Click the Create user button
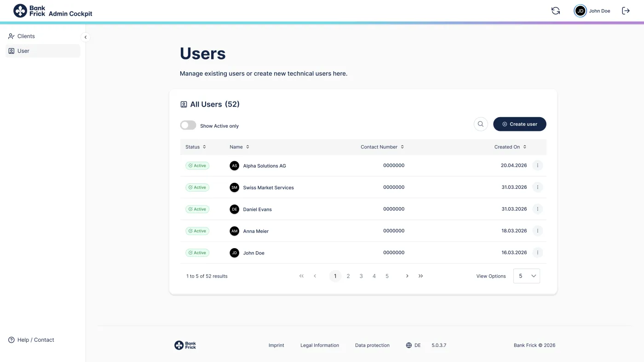This screenshot has height=362, width=644. [520, 124]
